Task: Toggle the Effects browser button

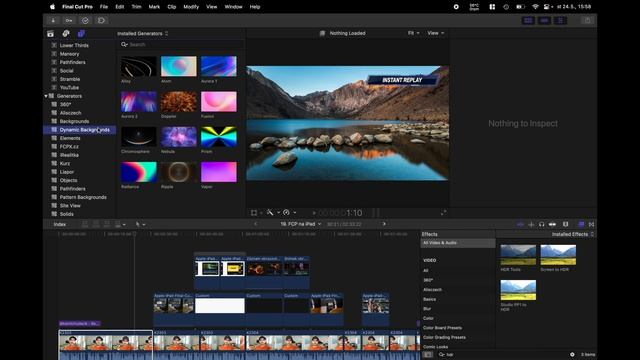Action: (581, 224)
